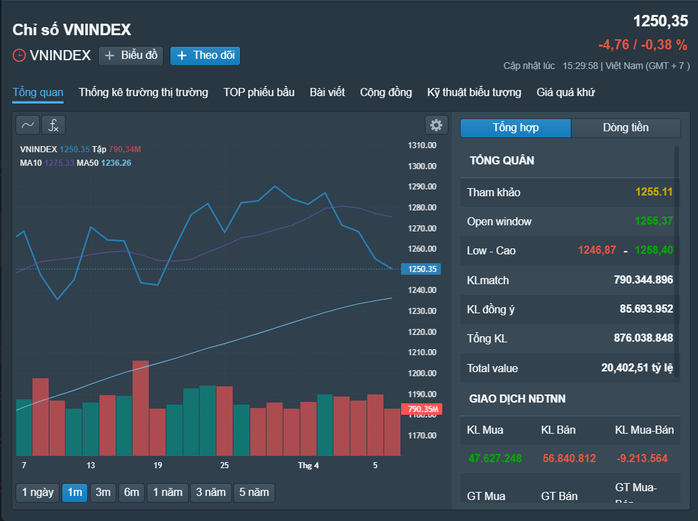Click MA10 legend value 1275.33
Image resolution: width=698 pixels, height=521 pixels.
tap(59, 163)
